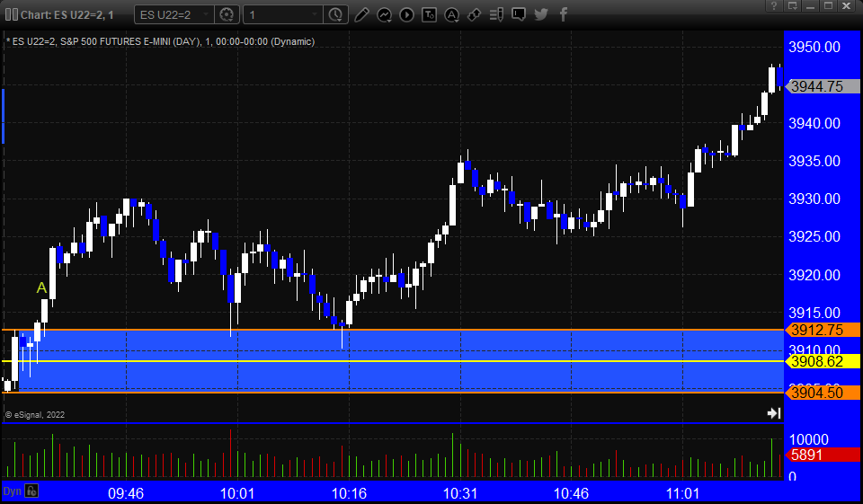Click the Chart: ES U22=2, 1 window title

click(67, 15)
